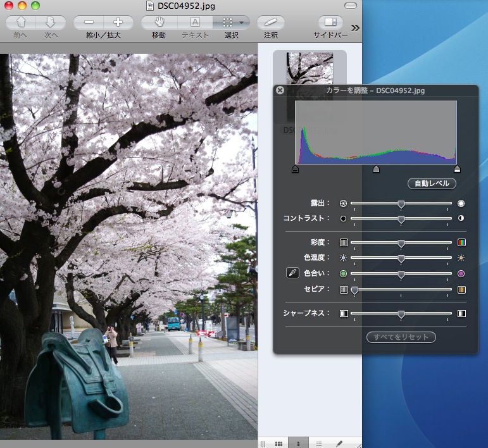Activate the 選択 rectangular selection tool
Viewport: 488px width, 448px height.
point(227,22)
